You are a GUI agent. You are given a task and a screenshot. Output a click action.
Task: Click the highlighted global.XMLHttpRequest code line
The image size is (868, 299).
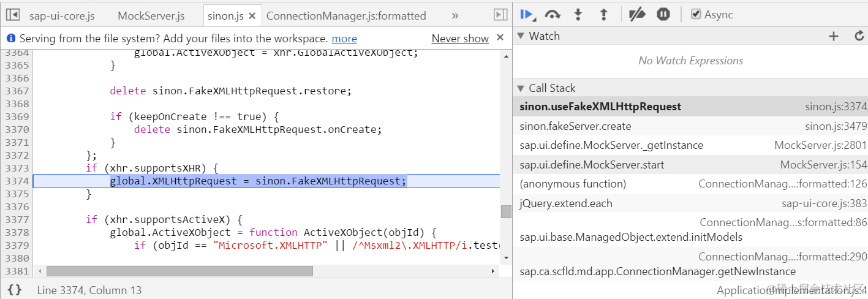(x=258, y=181)
